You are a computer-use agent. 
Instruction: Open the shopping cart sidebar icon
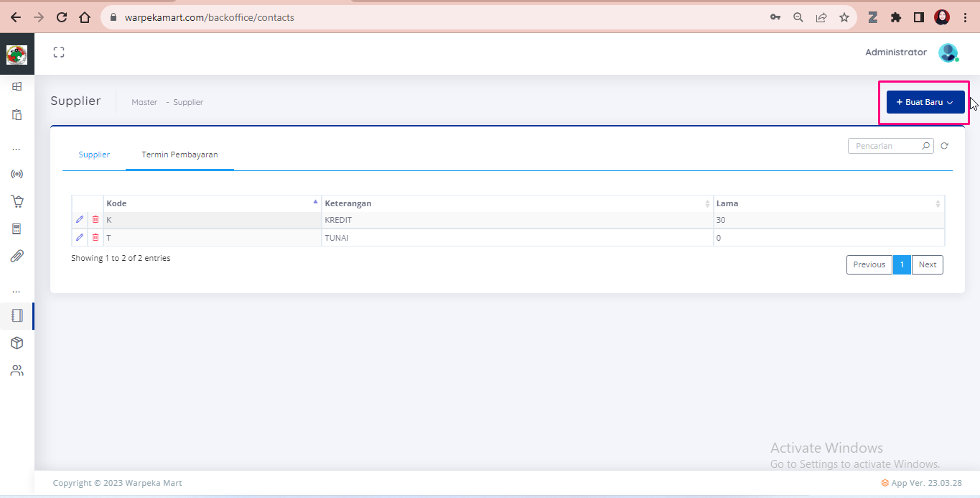point(17,201)
